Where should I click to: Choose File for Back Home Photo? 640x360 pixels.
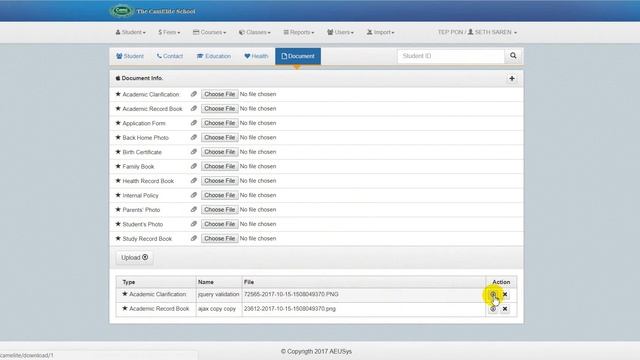tap(220, 138)
